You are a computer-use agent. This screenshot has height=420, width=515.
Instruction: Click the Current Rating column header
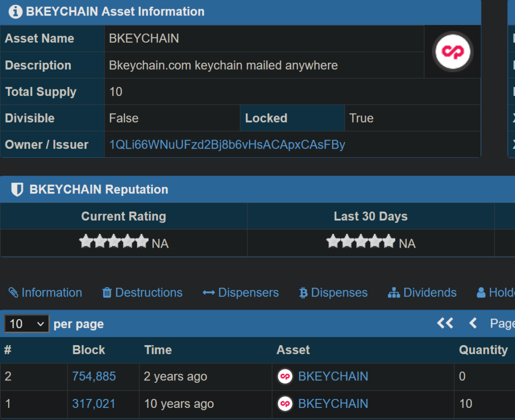pos(124,216)
